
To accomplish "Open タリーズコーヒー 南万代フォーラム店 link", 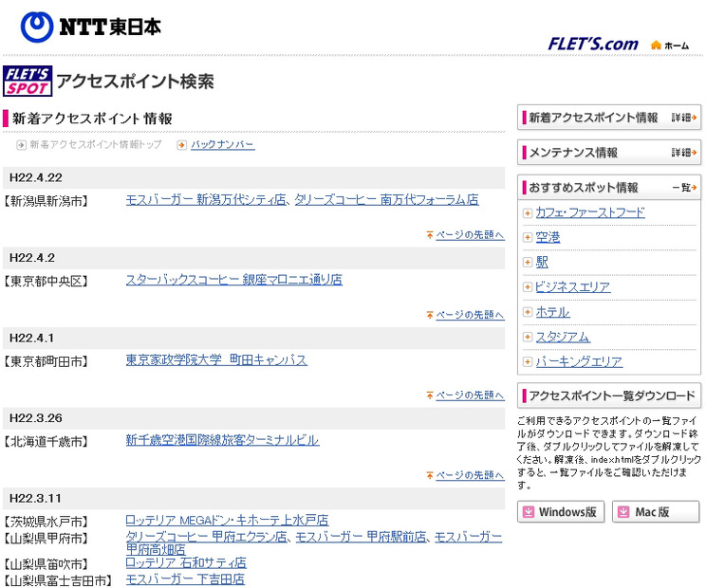I will (x=386, y=200).
